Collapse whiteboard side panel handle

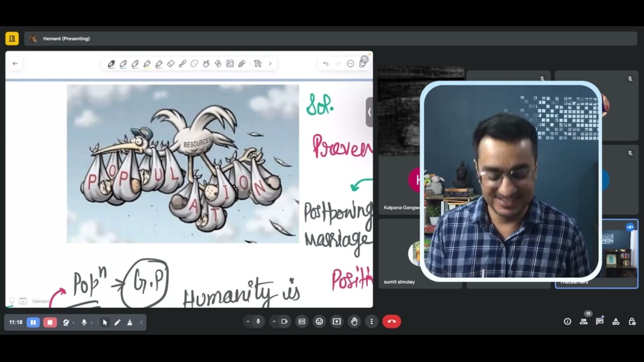point(369,112)
